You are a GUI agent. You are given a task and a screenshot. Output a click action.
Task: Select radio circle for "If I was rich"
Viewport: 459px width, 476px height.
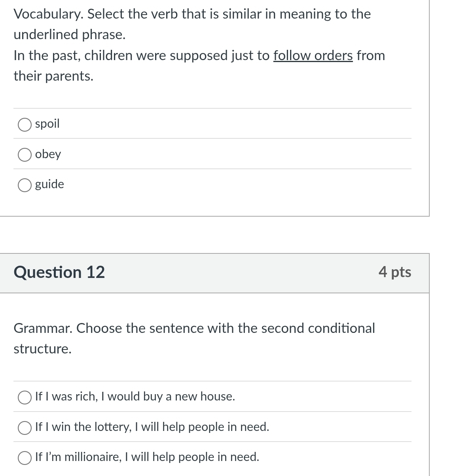click(x=25, y=397)
